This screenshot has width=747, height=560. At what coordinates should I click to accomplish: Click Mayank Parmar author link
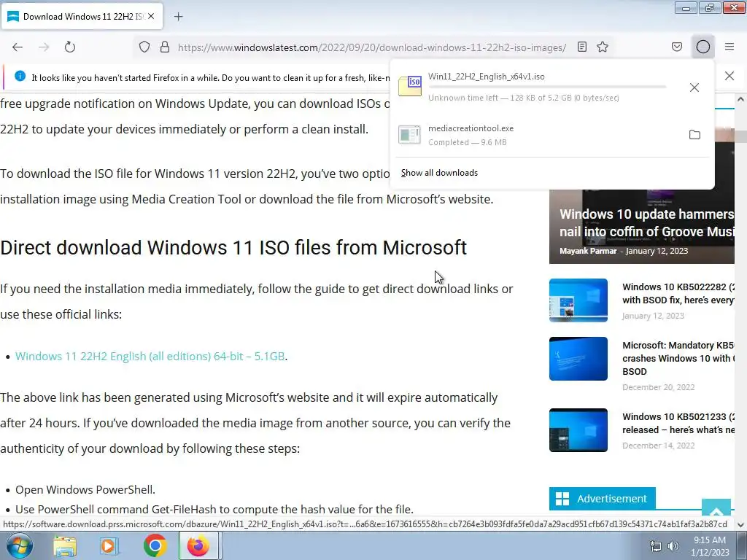click(x=588, y=251)
